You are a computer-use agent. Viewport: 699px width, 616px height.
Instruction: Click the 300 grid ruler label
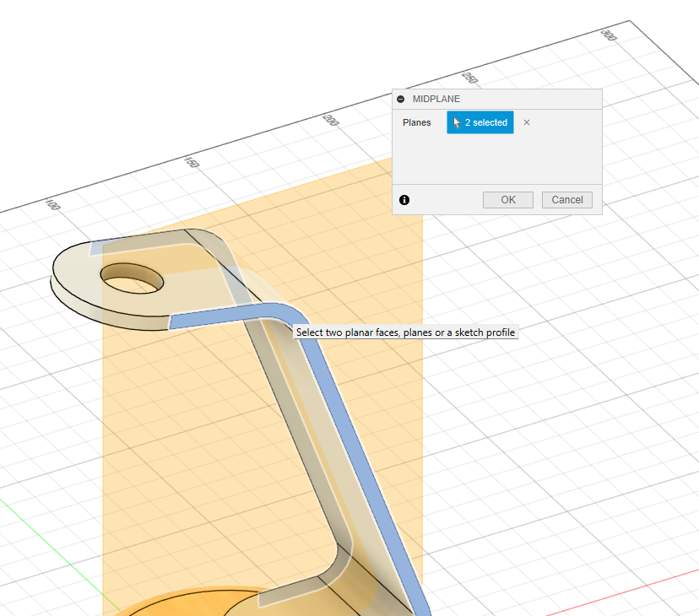point(607,35)
